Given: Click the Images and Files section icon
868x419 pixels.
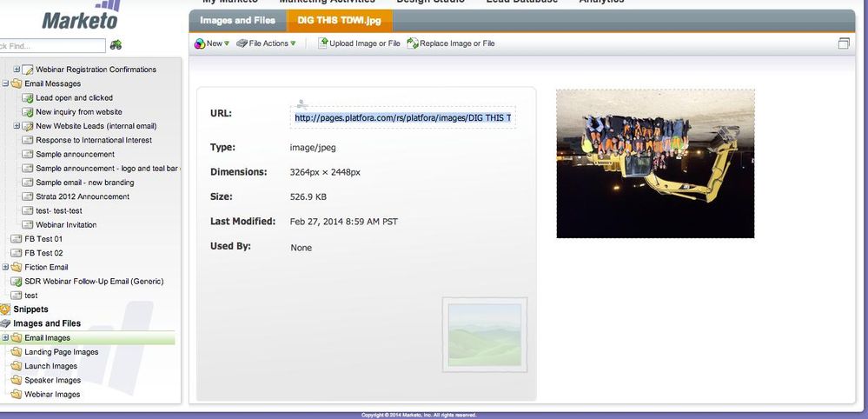Looking at the screenshot, I should pyautogui.click(x=5, y=323).
